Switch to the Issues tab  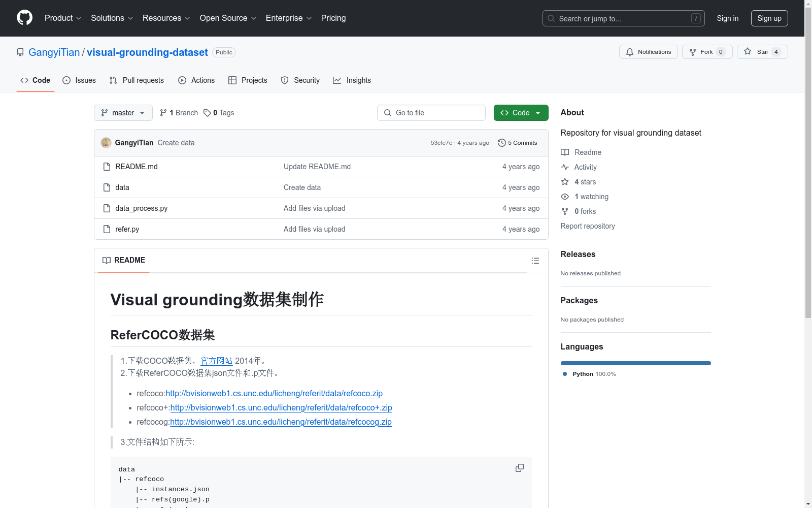point(79,80)
